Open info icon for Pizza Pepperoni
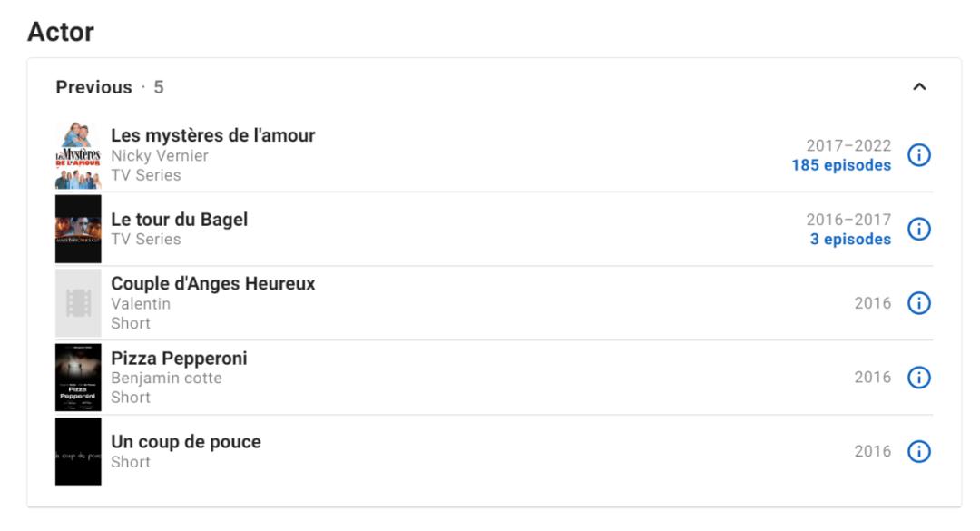The width and height of the screenshot is (980, 531). (919, 378)
